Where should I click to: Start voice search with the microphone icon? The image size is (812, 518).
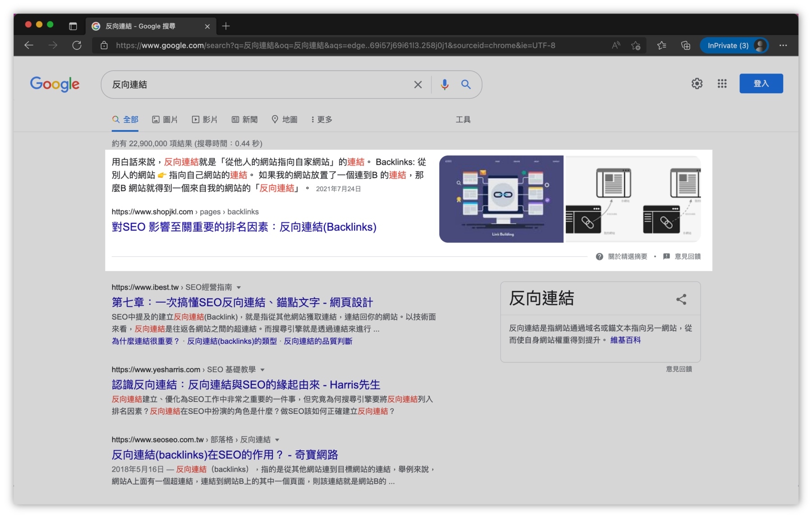pos(444,84)
